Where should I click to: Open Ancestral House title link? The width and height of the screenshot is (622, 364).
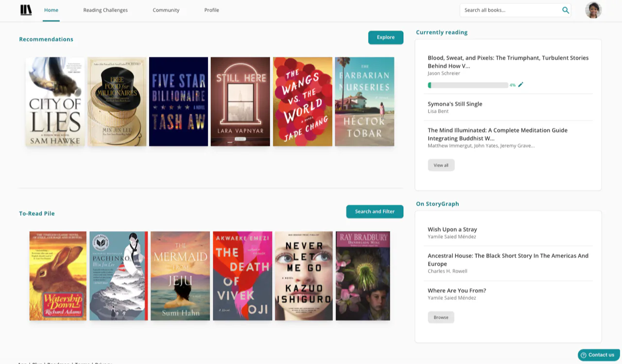[508, 260]
